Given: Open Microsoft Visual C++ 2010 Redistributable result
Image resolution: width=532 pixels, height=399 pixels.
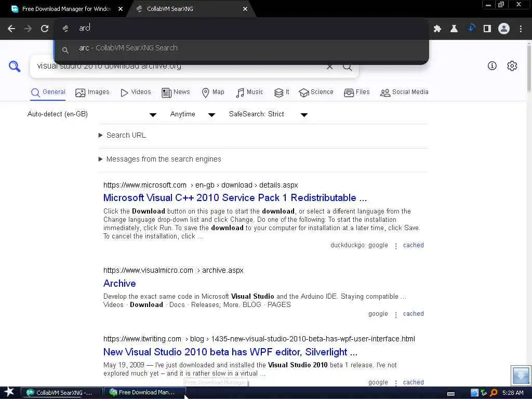Looking at the screenshot, I should (235, 198).
